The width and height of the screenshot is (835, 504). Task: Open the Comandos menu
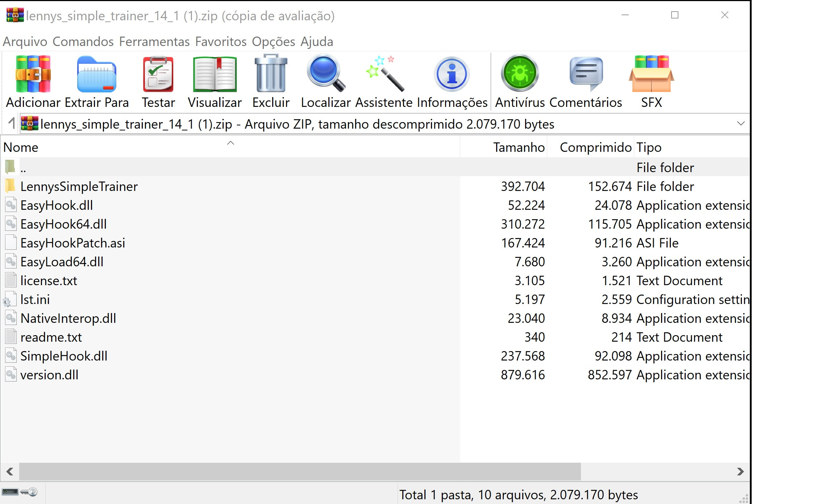83,42
